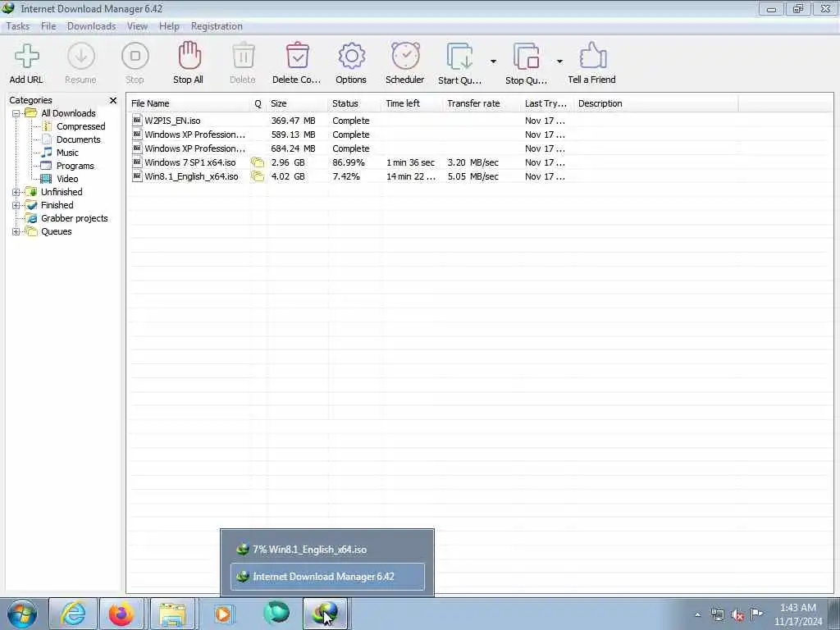Screen dimensions: 840x630
Task: Click the Stop Queue icon
Action: tap(526, 57)
